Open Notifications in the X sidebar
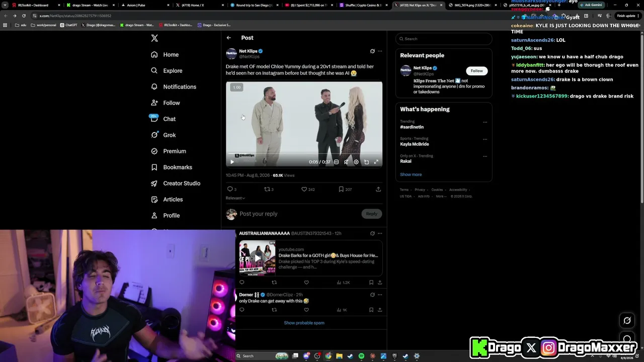644x362 pixels. click(174, 86)
